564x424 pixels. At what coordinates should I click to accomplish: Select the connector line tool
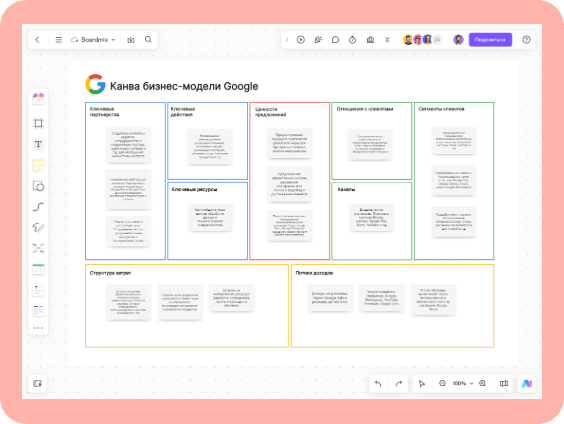(38, 207)
